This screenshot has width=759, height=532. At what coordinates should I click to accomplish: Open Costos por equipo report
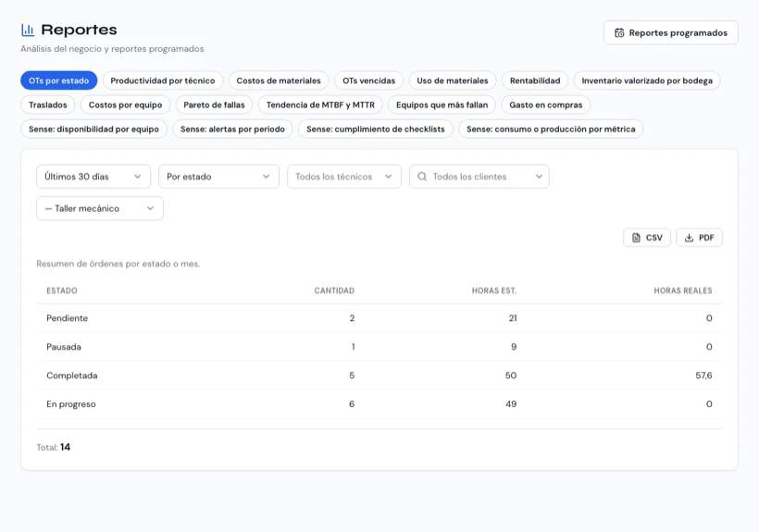coord(125,105)
